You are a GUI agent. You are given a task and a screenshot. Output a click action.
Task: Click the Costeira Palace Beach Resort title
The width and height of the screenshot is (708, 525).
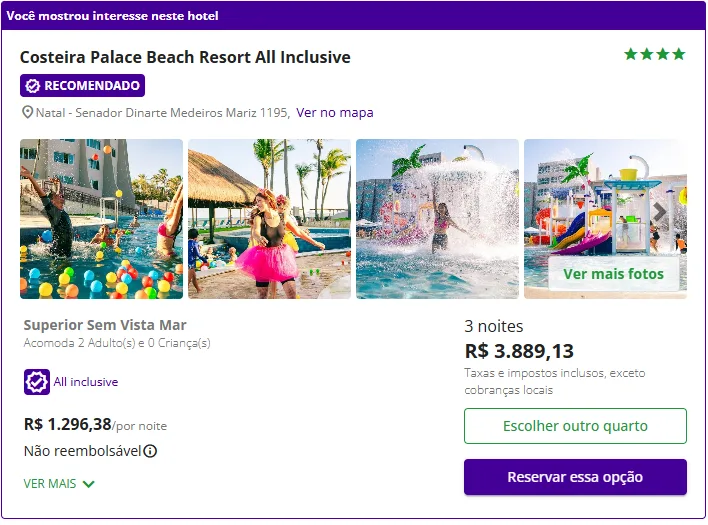pos(185,57)
